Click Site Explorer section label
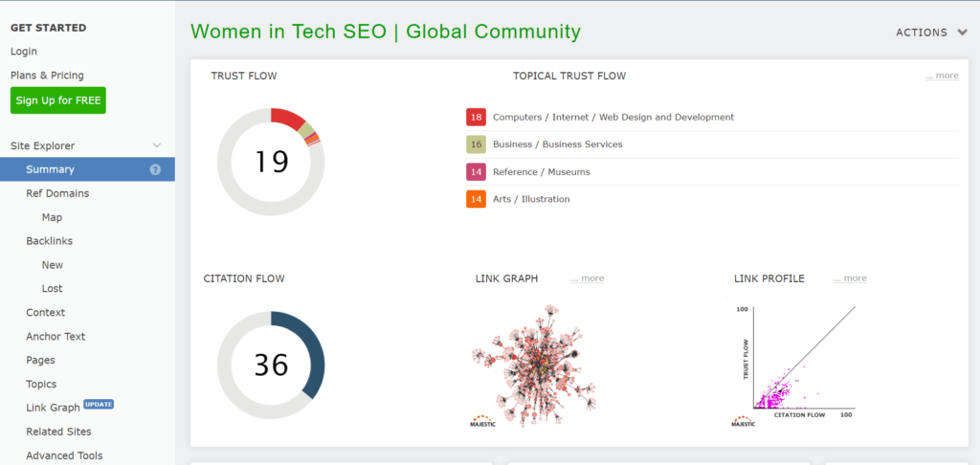The image size is (980, 465). click(42, 145)
